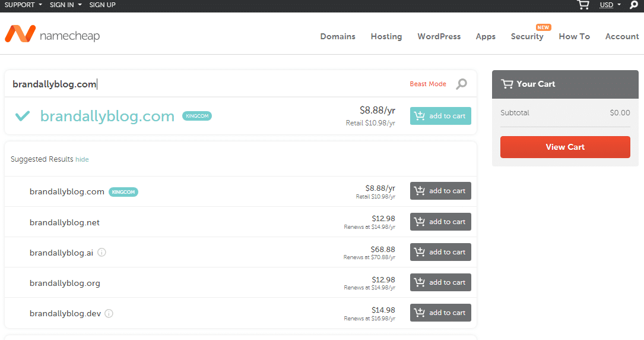Add brandallyblog.ai to cart

point(440,252)
